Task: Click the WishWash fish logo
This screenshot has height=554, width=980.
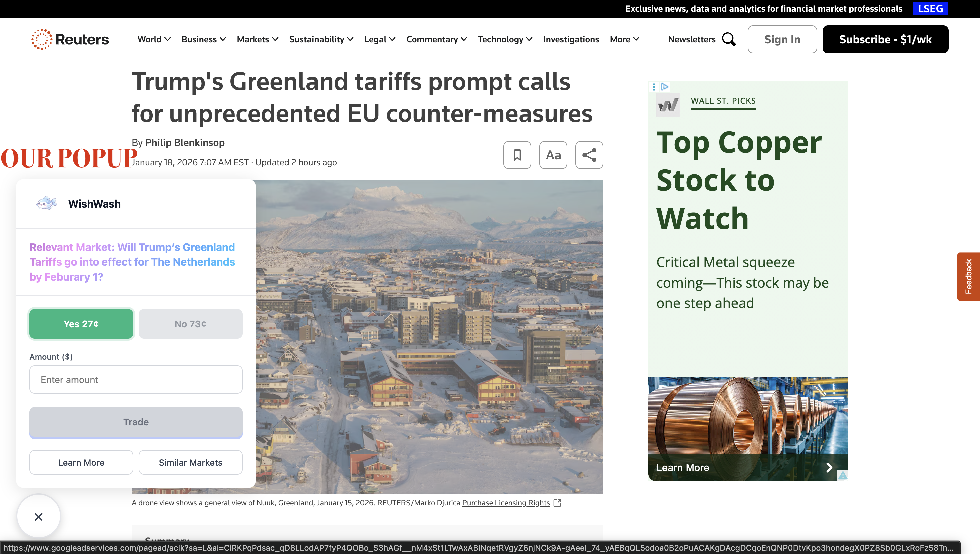Action: click(x=46, y=203)
